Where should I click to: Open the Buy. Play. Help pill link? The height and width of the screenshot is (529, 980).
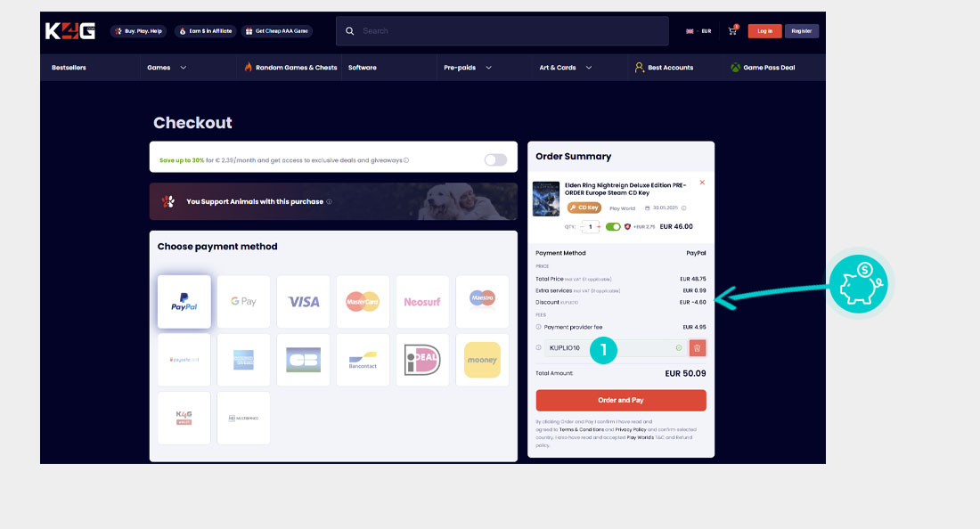[x=138, y=30]
